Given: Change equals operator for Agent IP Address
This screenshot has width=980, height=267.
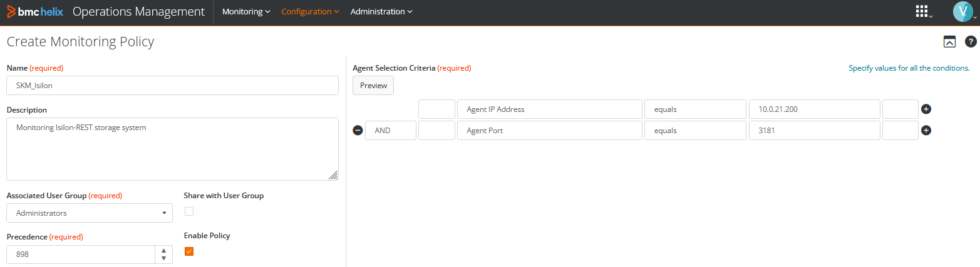Looking at the screenshot, I should (696, 109).
